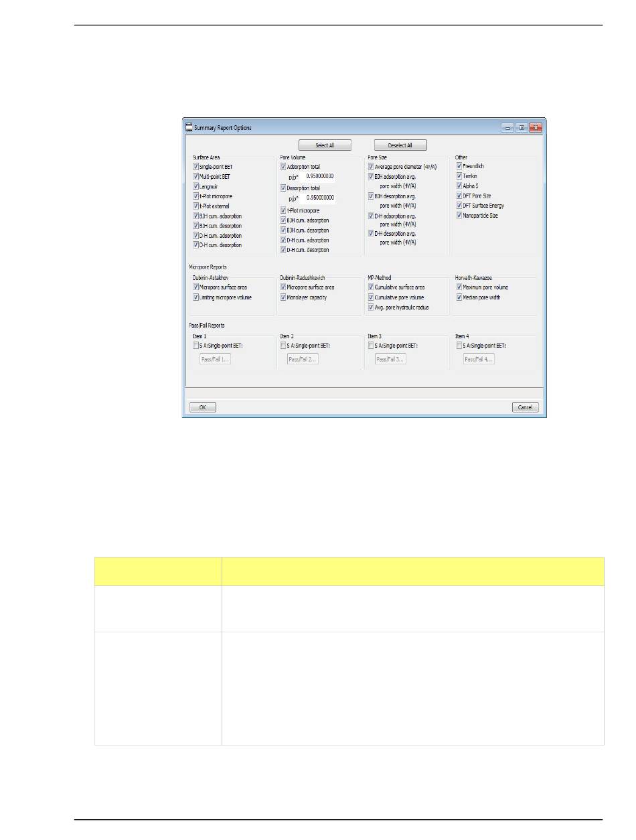Uncheck Single-point BET under Surface Area

coord(195,166)
